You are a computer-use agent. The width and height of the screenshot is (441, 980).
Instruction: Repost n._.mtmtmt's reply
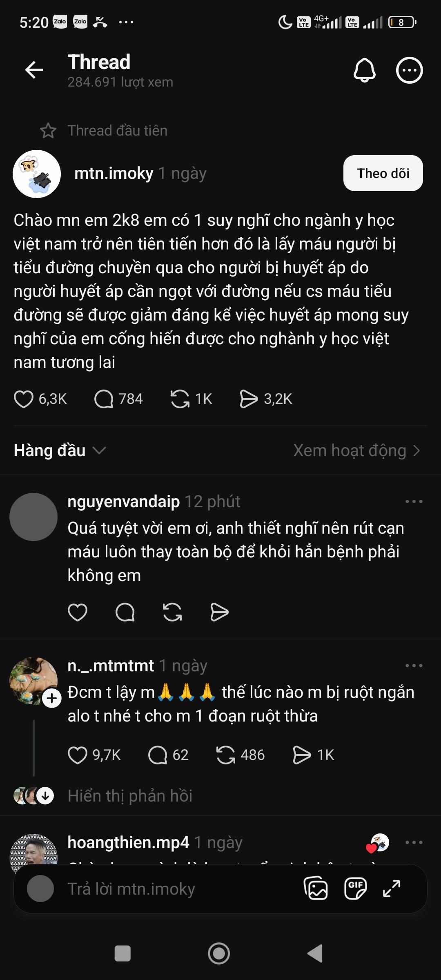(x=225, y=755)
